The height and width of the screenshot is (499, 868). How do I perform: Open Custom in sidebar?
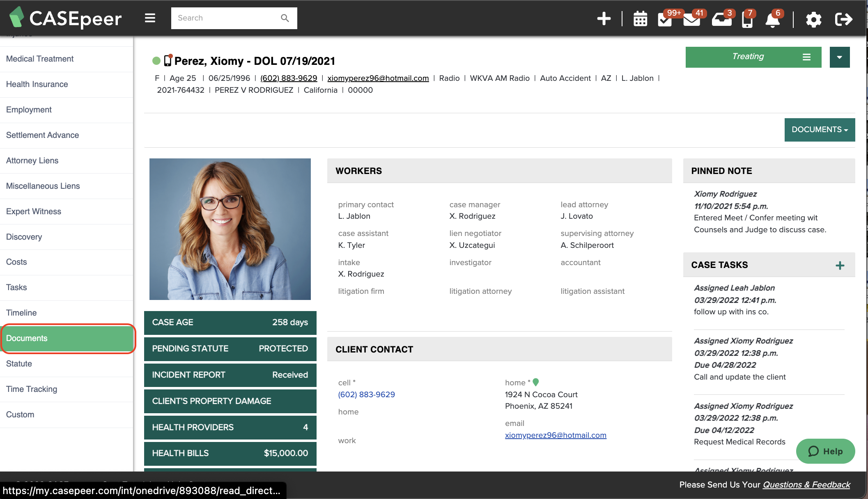[67, 415]
